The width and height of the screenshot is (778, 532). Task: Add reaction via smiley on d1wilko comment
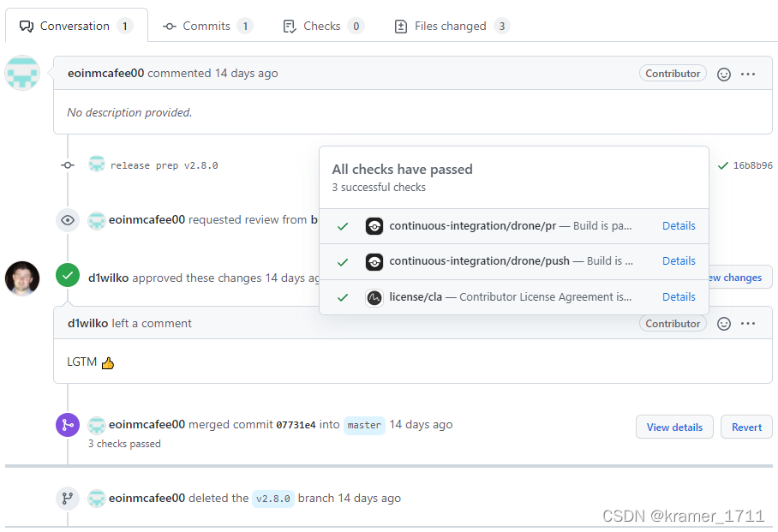pyautogui.click(x=724, y=324)
